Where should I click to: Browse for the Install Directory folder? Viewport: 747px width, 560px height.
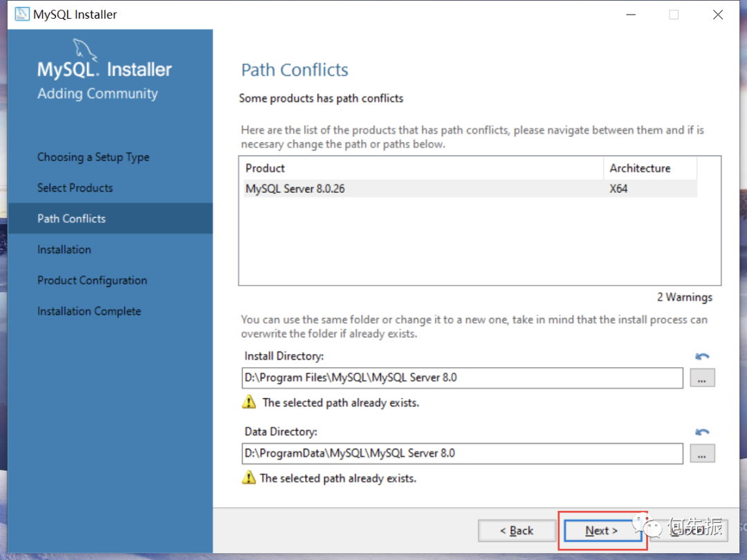pos(702,378)
